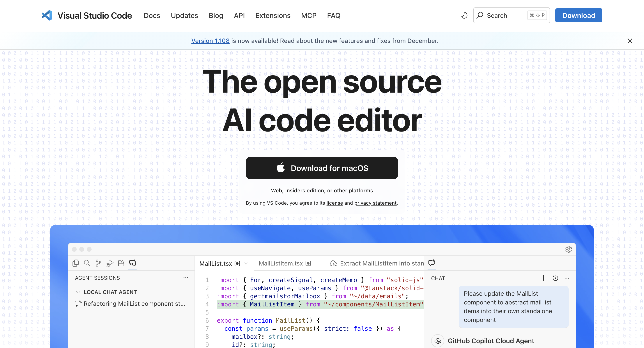
Task: Start a new chat with the plus icon
Action: (543, 278)
